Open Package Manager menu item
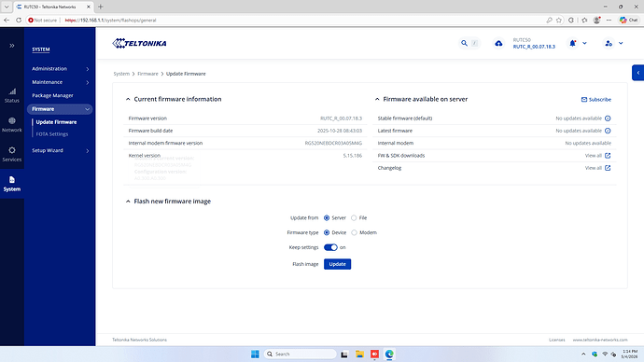Viewport: 644px width, 362px height. tap(52, 95)
